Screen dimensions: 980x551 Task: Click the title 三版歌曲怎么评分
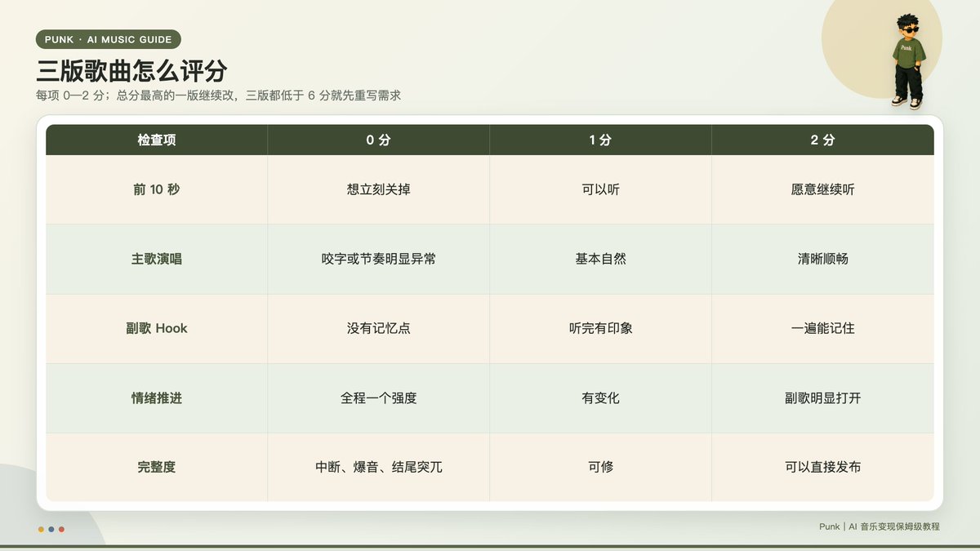point(131,71)
